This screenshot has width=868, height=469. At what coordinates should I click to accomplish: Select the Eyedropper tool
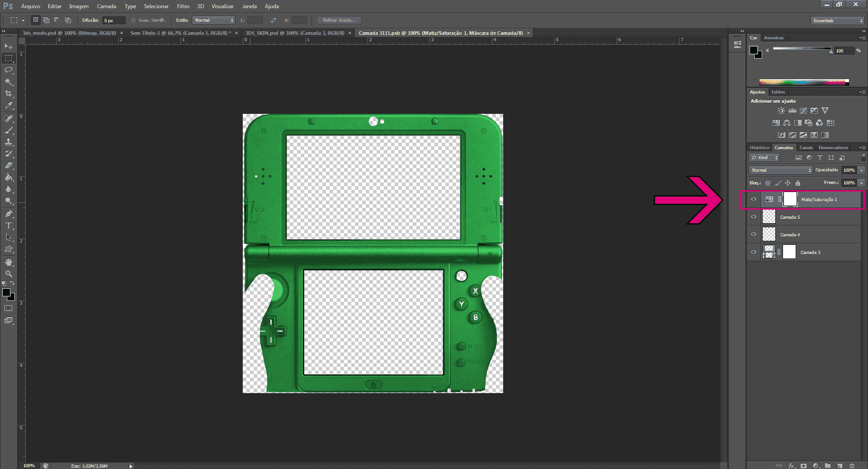coord(9,105)
